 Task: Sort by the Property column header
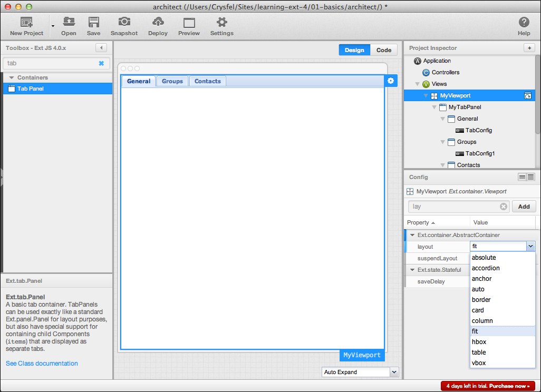tap(437, 222)
